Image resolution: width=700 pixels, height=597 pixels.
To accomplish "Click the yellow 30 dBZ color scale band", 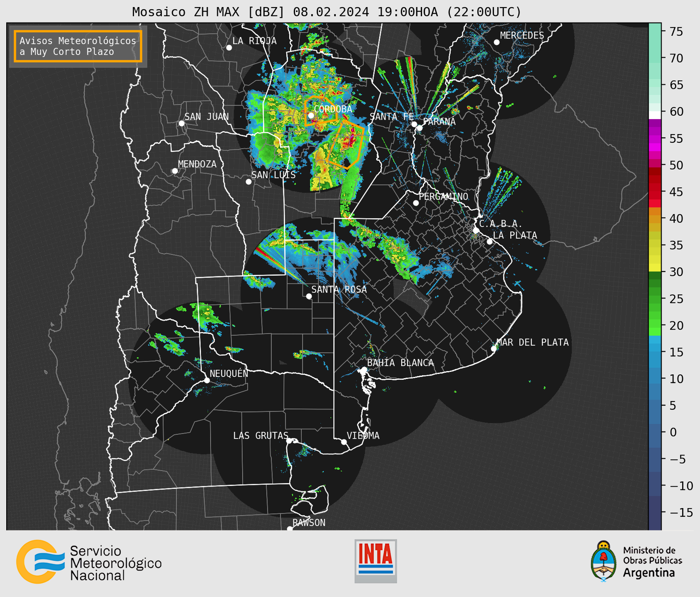I will pyautogui.click(x=655, y=267).
